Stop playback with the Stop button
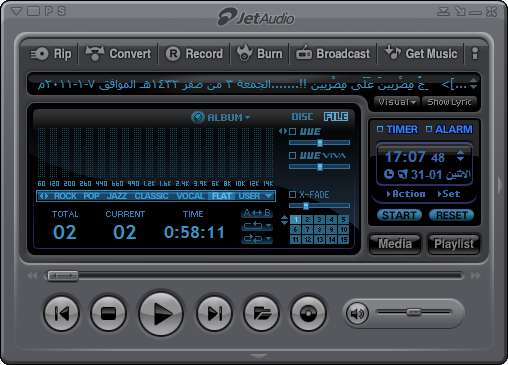 (x=108, y=313)
